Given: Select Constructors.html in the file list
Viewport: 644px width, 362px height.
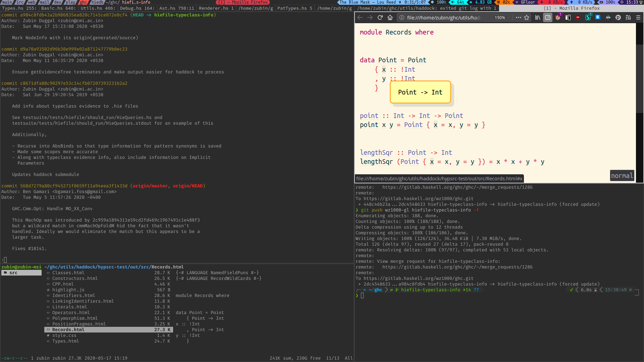Looking at the screenshot, I should pos(109,278).
